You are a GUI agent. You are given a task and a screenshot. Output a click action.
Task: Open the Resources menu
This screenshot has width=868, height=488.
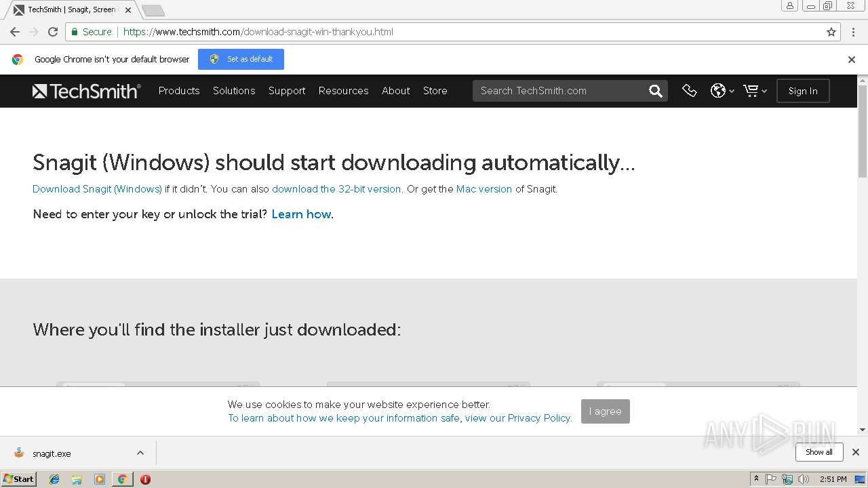pos(344,91)
